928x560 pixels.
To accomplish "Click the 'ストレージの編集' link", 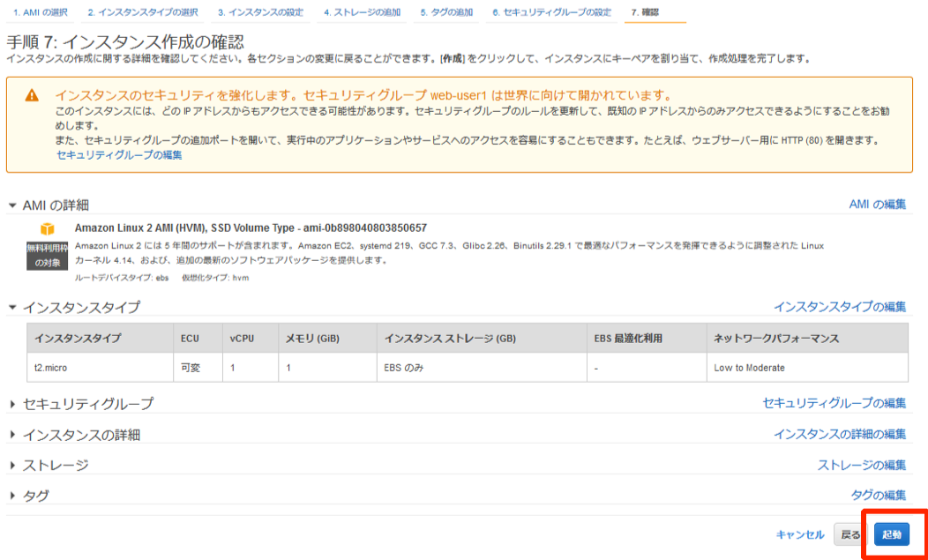I will pos(861,465).
